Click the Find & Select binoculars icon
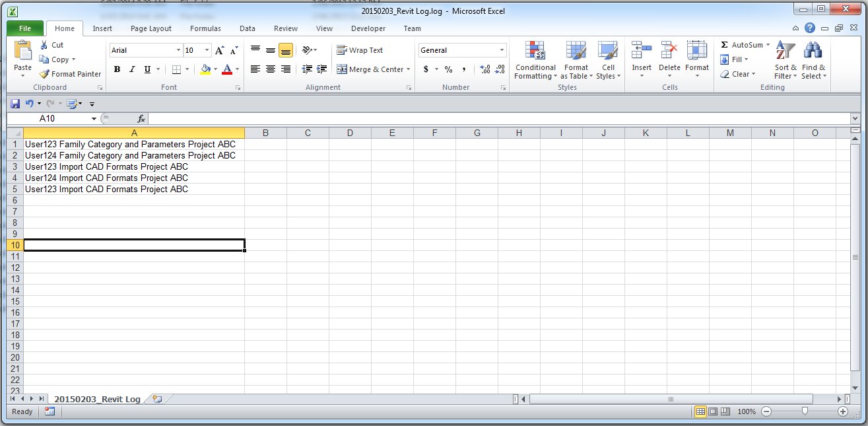 tap(813, 52)
